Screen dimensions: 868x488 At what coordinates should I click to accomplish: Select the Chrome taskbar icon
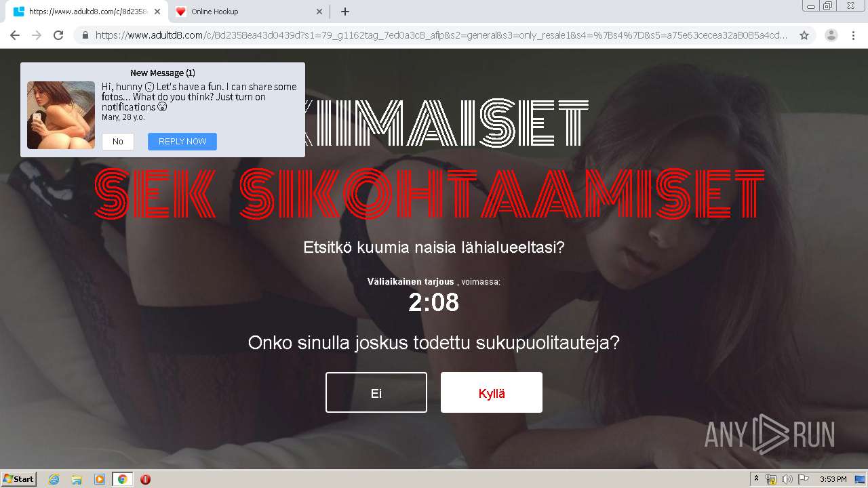click(122, 479)
